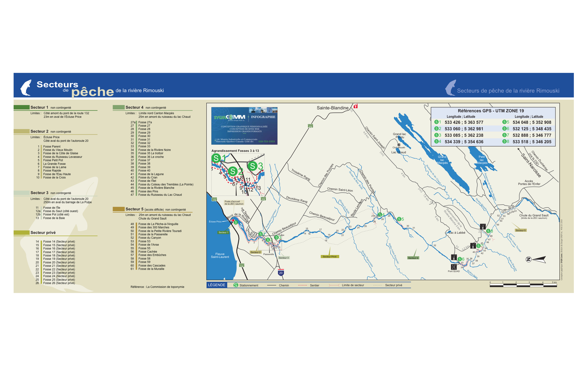Image resolution: width=588 pixels, height=380 pixels.
Task: Click S8 parking marker near Secteur 5
Action: (x=488, y=231)
